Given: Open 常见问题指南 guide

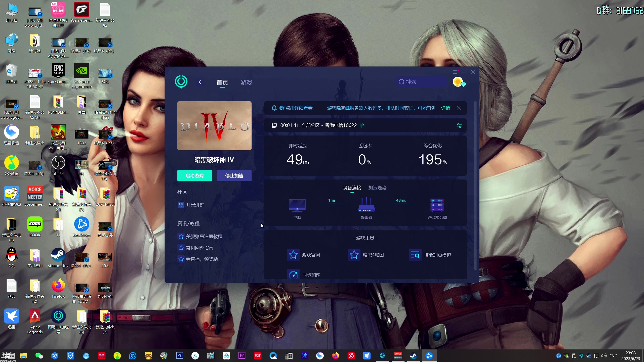Looking at the screenshot, I should pyautogui.click(x=196, y=248).
